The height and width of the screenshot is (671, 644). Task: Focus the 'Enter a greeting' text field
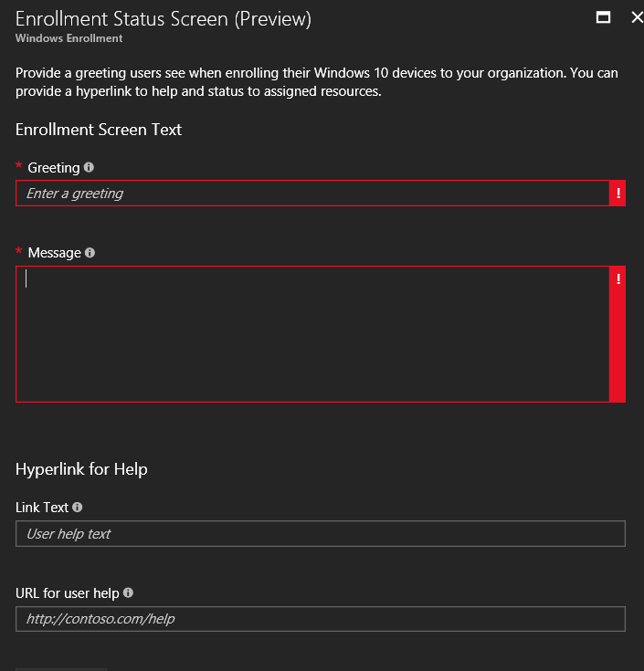(x=311, y=194)
